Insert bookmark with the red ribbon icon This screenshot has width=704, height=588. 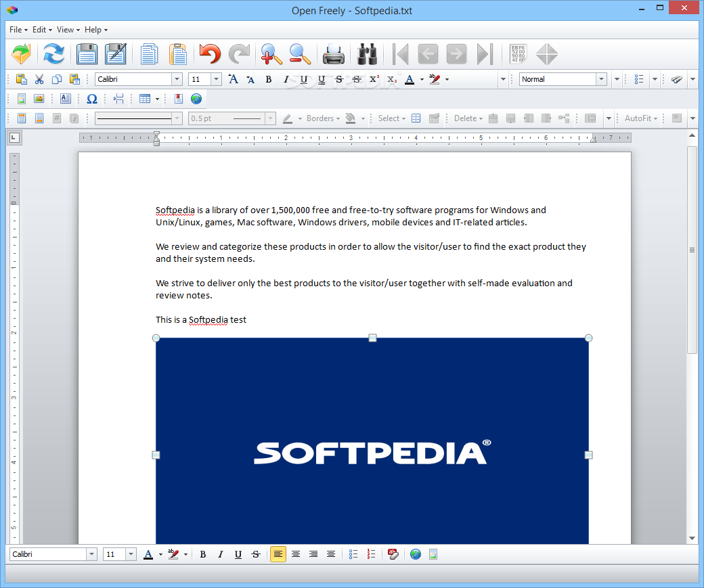pyautogui.click(x=178, y=99)
